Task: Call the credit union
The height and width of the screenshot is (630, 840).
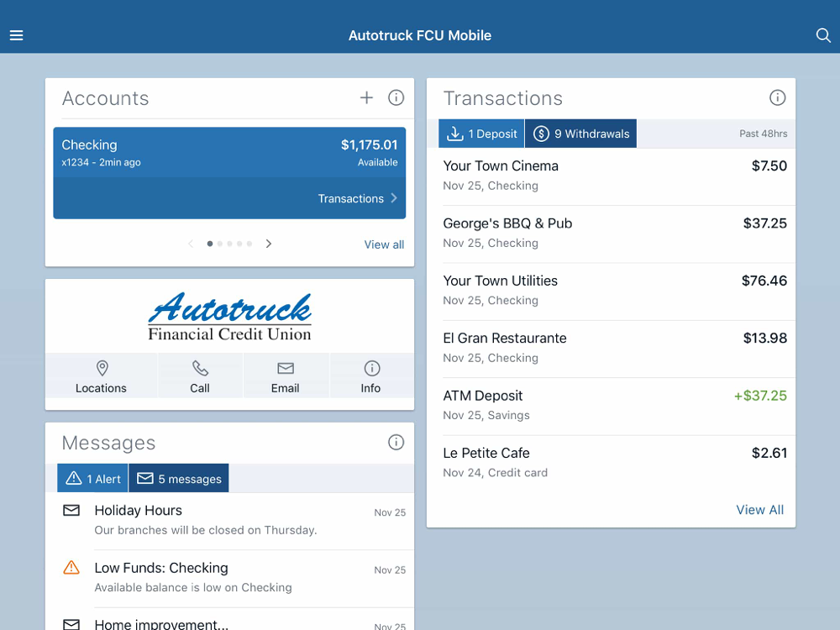Action: click(x=200, y=375)
